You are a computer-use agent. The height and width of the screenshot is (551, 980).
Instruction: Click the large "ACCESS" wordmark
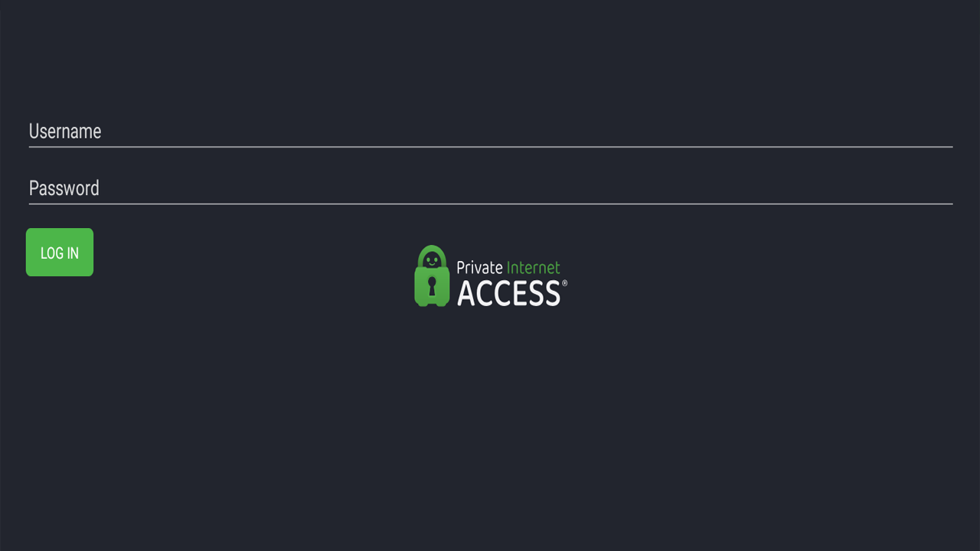[508, 294]
